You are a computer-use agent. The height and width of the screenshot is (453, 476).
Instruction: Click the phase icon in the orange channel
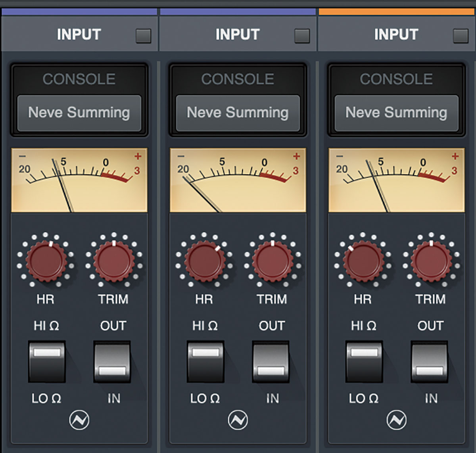pyautogui.click(x=396, y=420)
